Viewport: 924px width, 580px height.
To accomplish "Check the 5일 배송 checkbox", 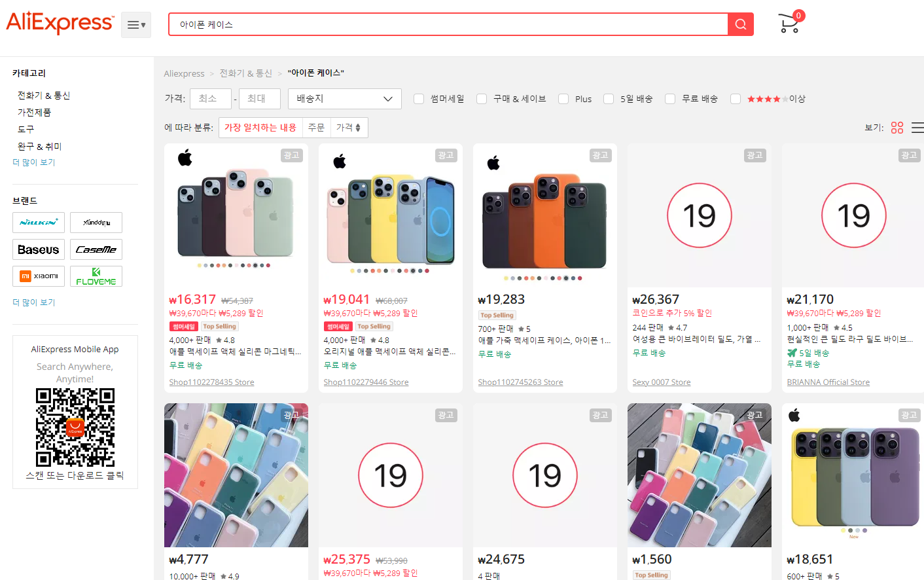I will pos(609,99).
